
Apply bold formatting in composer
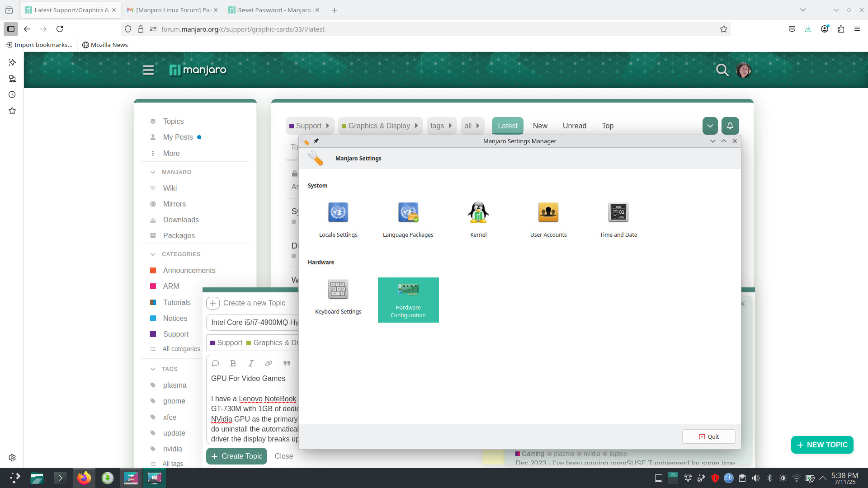point(233,363)
